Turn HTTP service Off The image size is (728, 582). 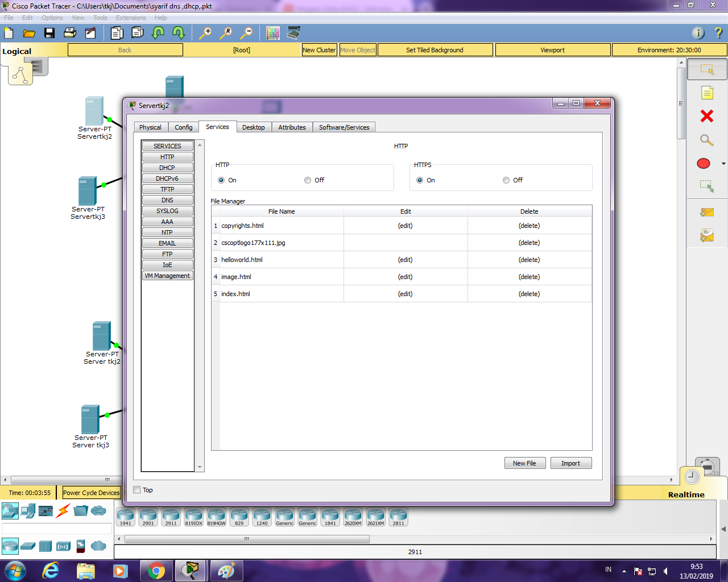308,180
